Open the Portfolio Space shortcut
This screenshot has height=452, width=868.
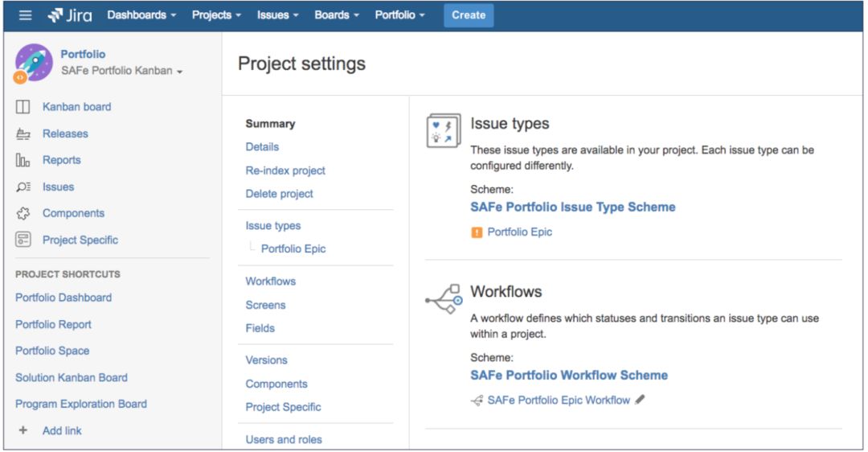pyautogui.click(x=52, y=351)
